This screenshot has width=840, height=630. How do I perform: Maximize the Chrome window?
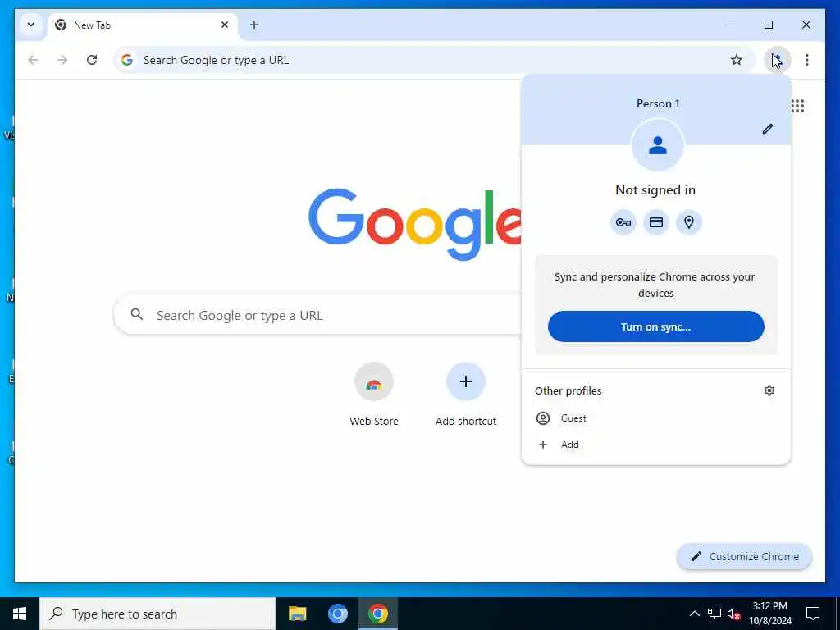coord(768,25)
